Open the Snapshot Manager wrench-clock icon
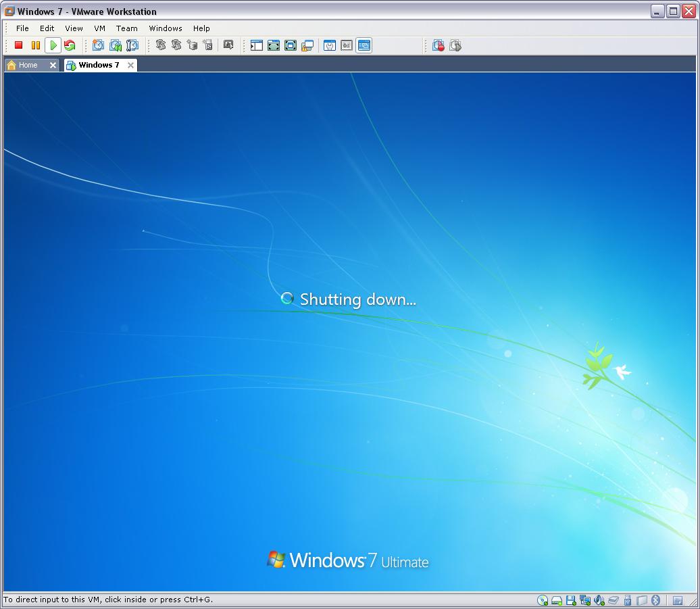Image resolution: width=700 pixels, height=609 pixels. [x=132, y=45]
